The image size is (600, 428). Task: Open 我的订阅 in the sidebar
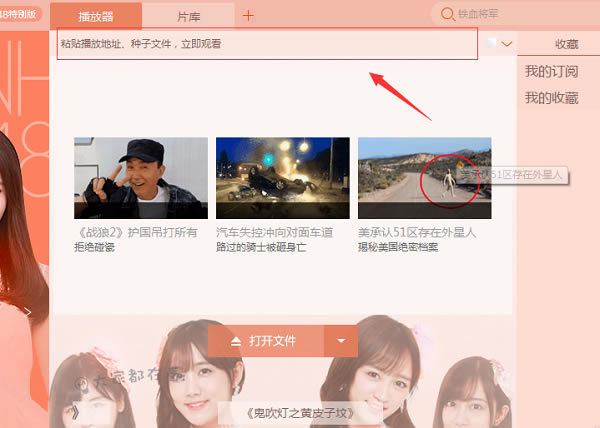[552, 72]
